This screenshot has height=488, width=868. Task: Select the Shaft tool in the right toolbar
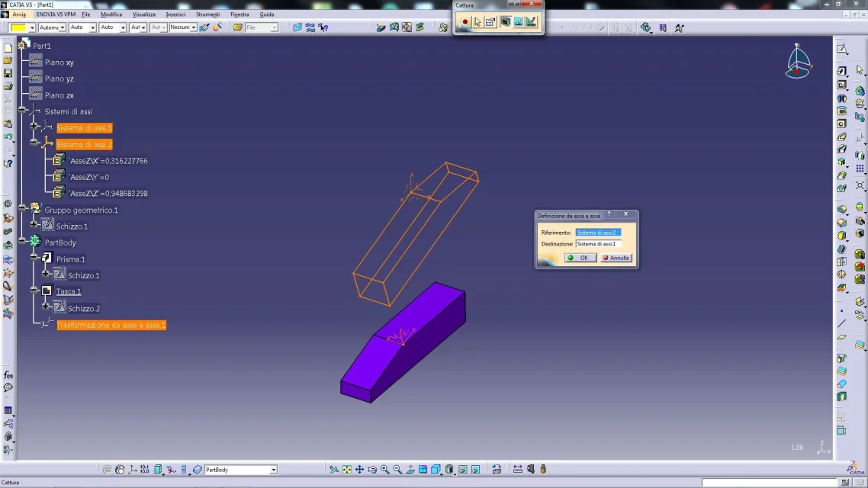tap(842, 98)
